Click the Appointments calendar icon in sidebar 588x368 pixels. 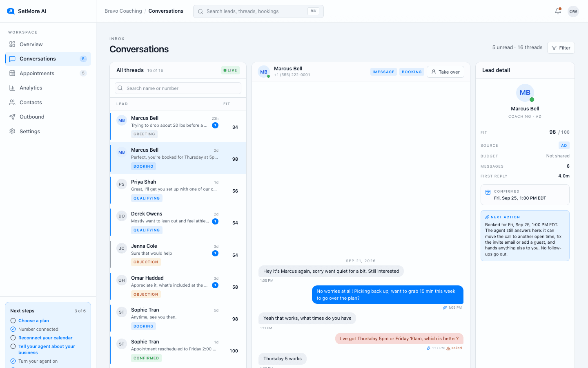pyautogui.click(x=12, y=73)
